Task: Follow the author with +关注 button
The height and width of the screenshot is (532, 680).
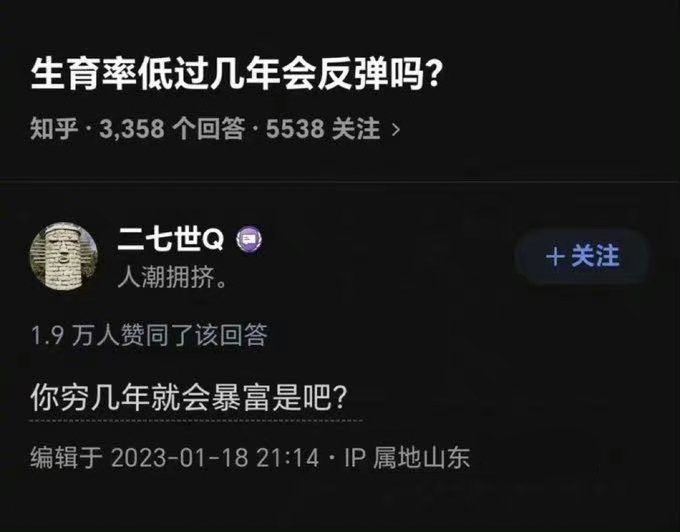Action: click(582, 256)
